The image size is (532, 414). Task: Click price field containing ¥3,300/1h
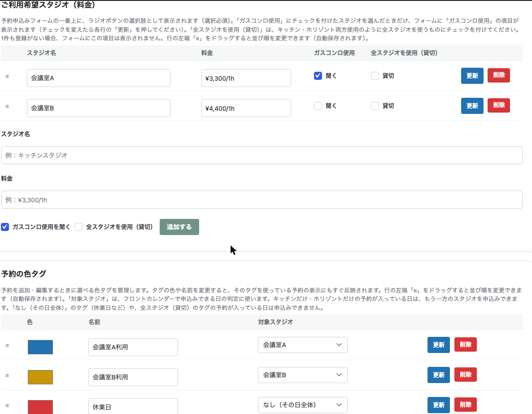[246, 78]
